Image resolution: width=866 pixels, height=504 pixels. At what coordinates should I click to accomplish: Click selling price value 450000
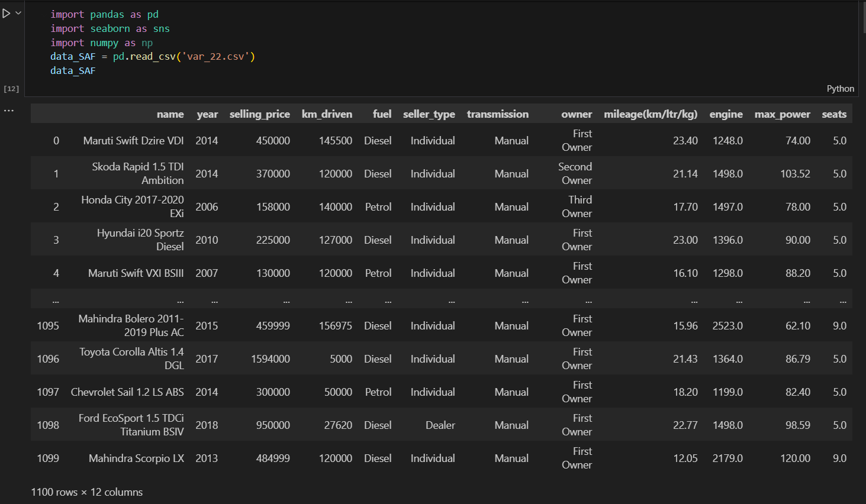(x=273, y=141)
